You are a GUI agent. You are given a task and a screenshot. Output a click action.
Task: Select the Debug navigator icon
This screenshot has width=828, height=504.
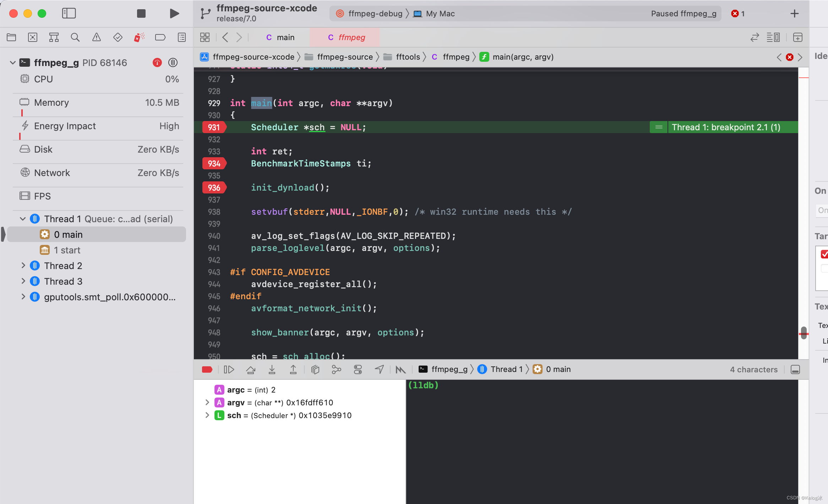tap(139, 37)
